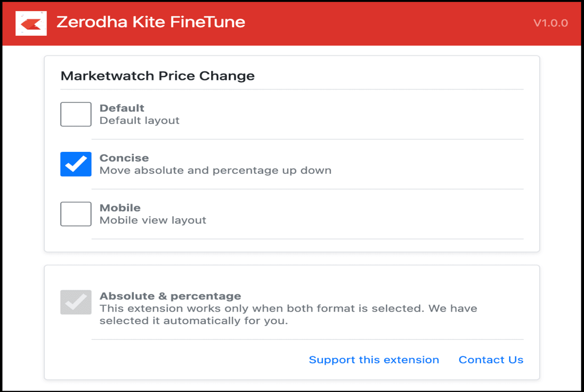Click the "This extension works only" notice line
The image size is (584, 392).
click(x=288, y=308)
